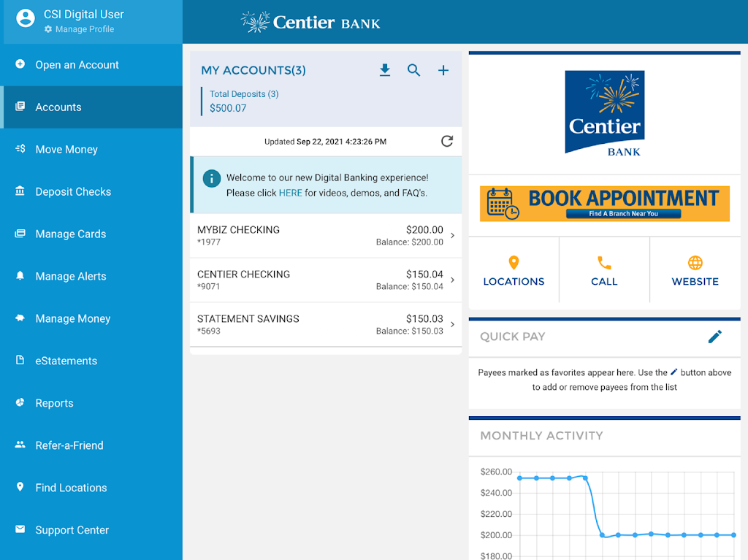748x560 pixels.
Task: Edit Quick Pay payees with pencil icon
Action: [714, 337]
